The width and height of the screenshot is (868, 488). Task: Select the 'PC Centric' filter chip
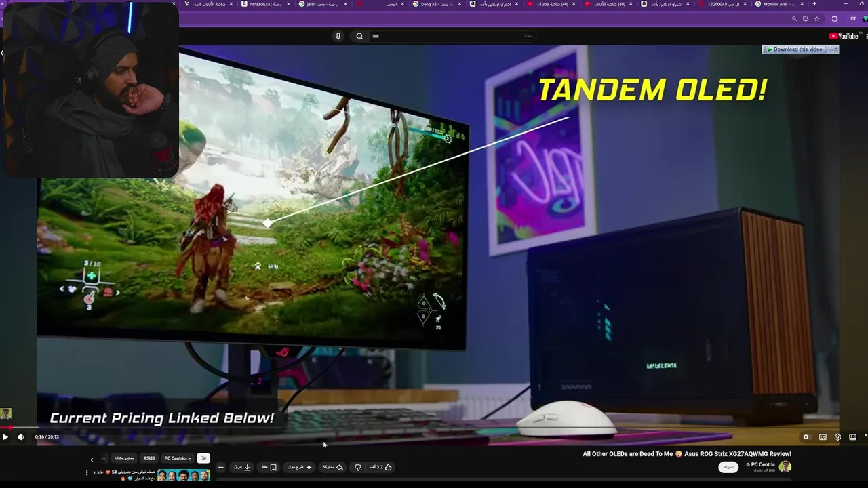coord(178,458)
